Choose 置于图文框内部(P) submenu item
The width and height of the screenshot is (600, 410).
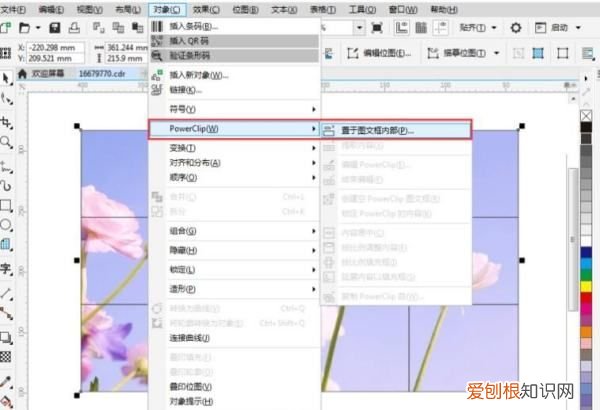[396, 131]
